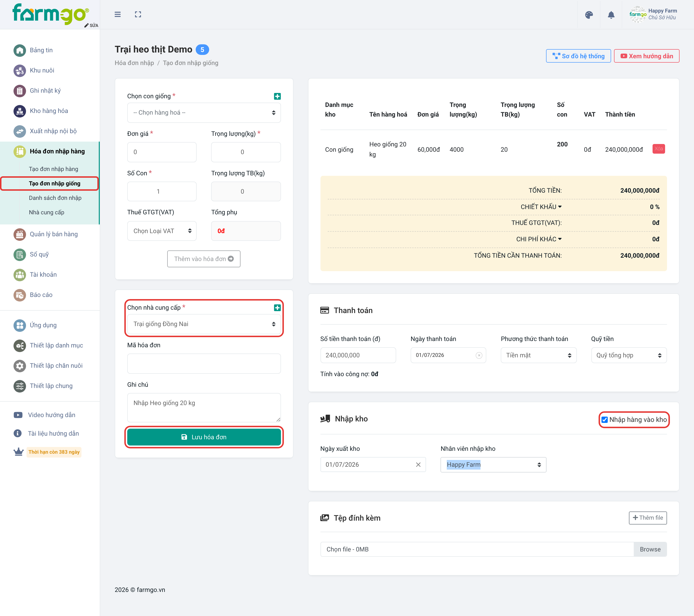The image size is (694, 616).
Task: Open Danh sách đơn nhập menu item
Action: [55, 198]
